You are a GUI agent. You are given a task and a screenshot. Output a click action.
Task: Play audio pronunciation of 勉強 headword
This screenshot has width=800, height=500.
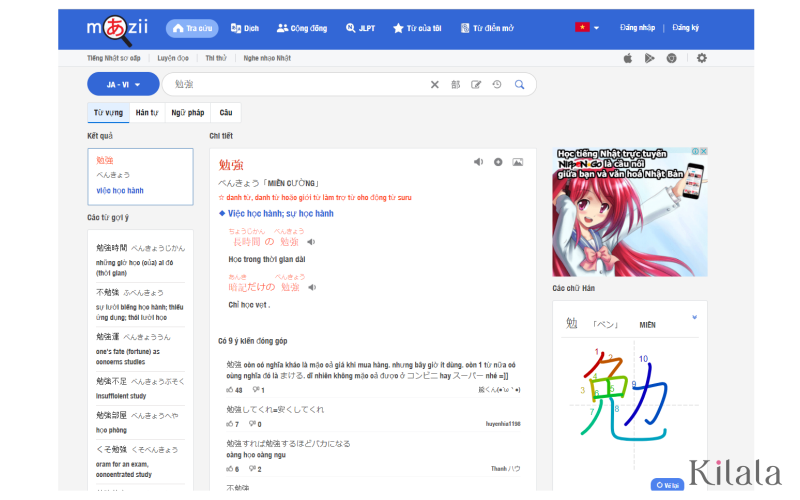click(478, 162)
